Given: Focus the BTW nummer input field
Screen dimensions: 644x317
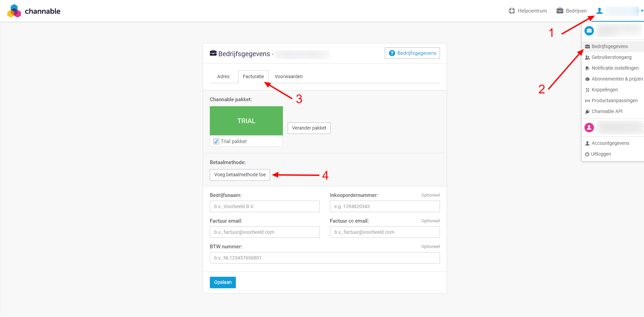Looking at the screenshot, I should pyautogui.click(x=325, y=258).
